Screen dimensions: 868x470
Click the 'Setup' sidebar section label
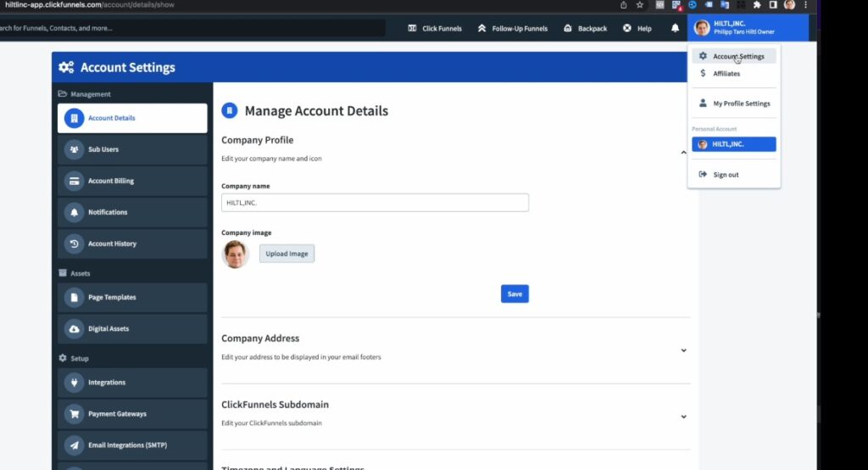pos(80,359)
